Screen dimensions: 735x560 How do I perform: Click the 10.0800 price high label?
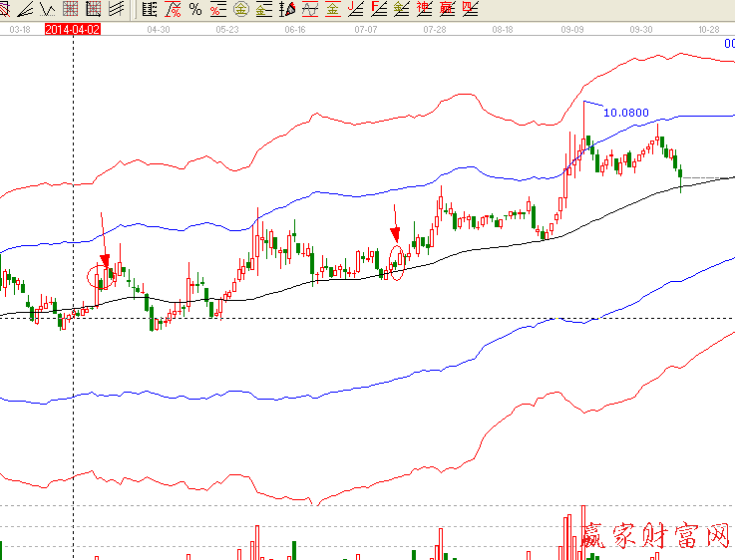(626, 113)
